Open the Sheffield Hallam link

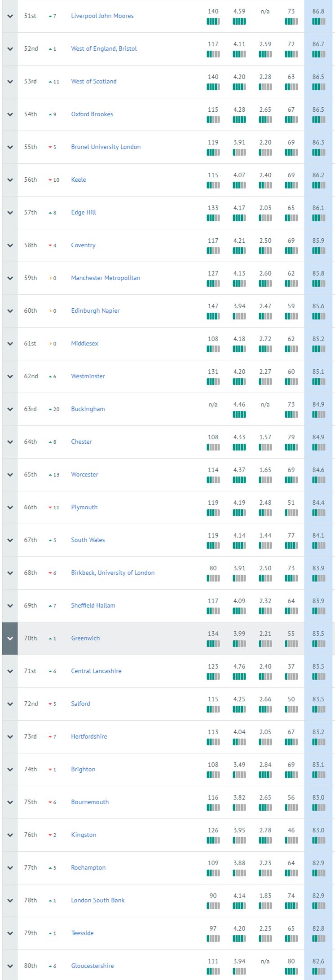93,605
